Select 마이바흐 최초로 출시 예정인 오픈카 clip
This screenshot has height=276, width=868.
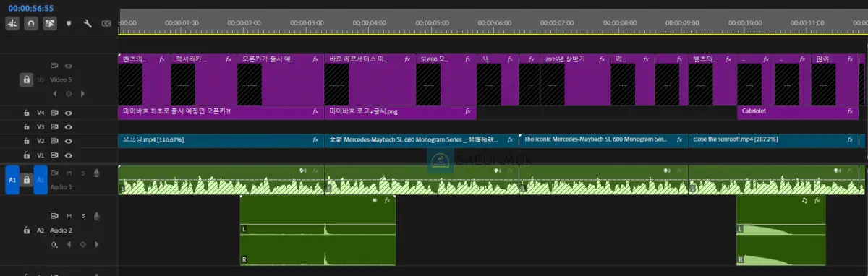[x=220, y=113]
